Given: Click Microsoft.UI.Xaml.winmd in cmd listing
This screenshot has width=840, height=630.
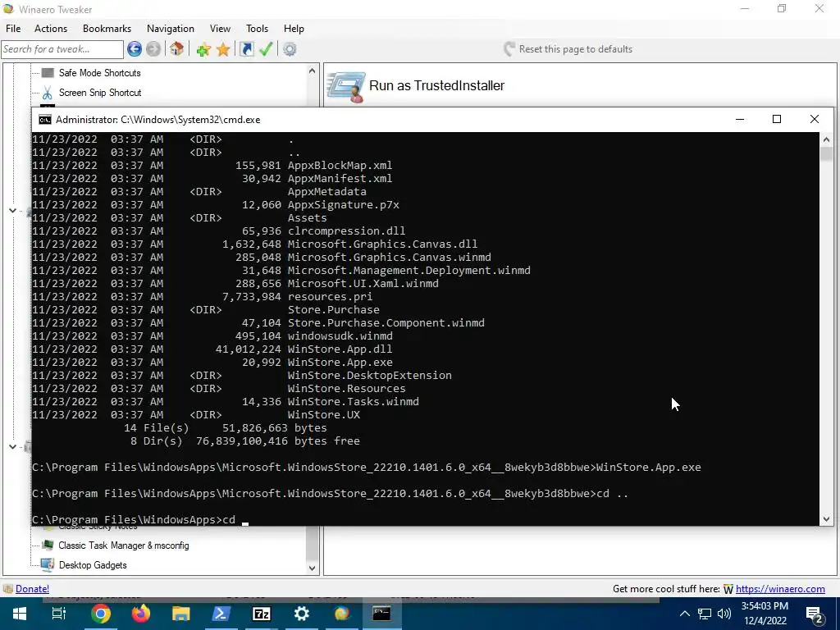Looking at the screenshot, I should tap(363, 283).
